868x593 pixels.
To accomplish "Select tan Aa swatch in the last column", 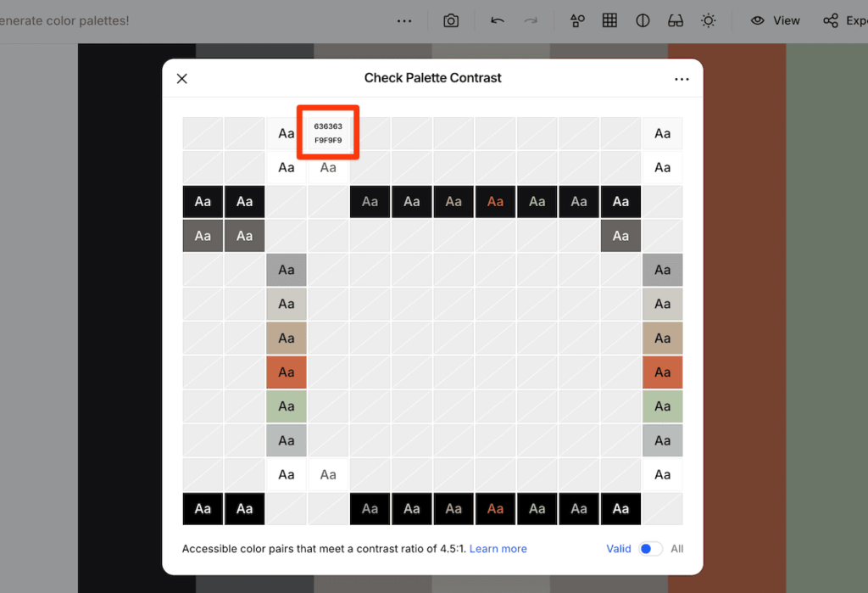I will coord(663,338).
